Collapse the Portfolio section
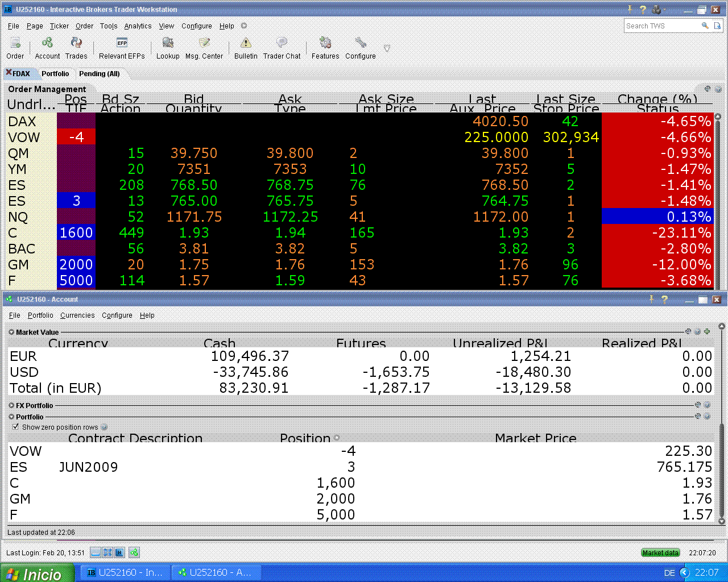 click(11, 417)
